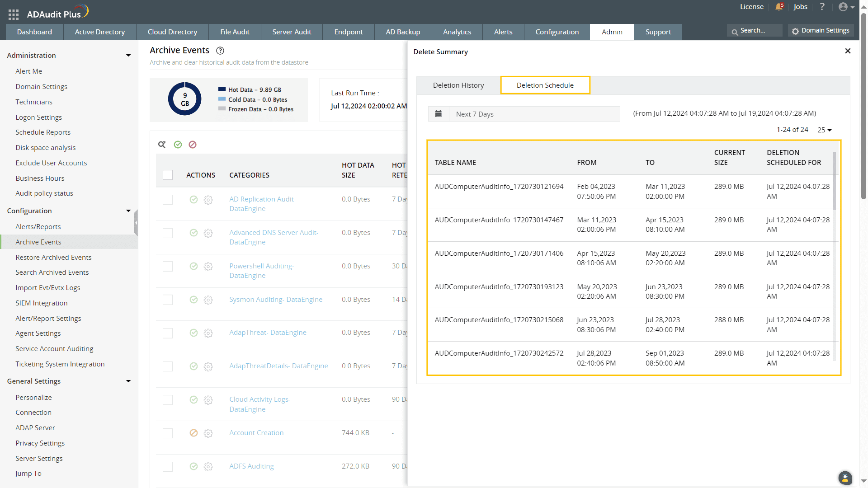Collapse the Administration section in the sidebar

coord(128,56)
